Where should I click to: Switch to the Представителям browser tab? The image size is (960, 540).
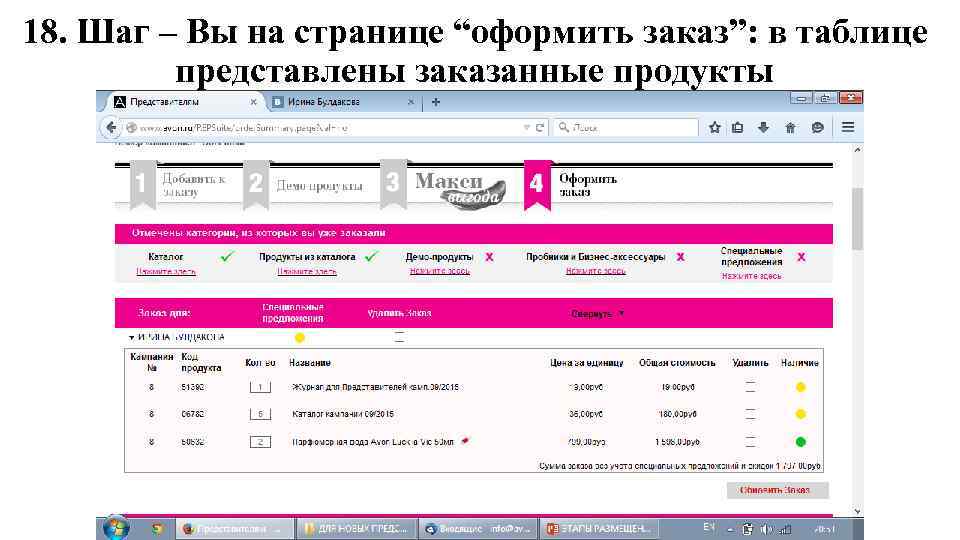tap(184, 102)
